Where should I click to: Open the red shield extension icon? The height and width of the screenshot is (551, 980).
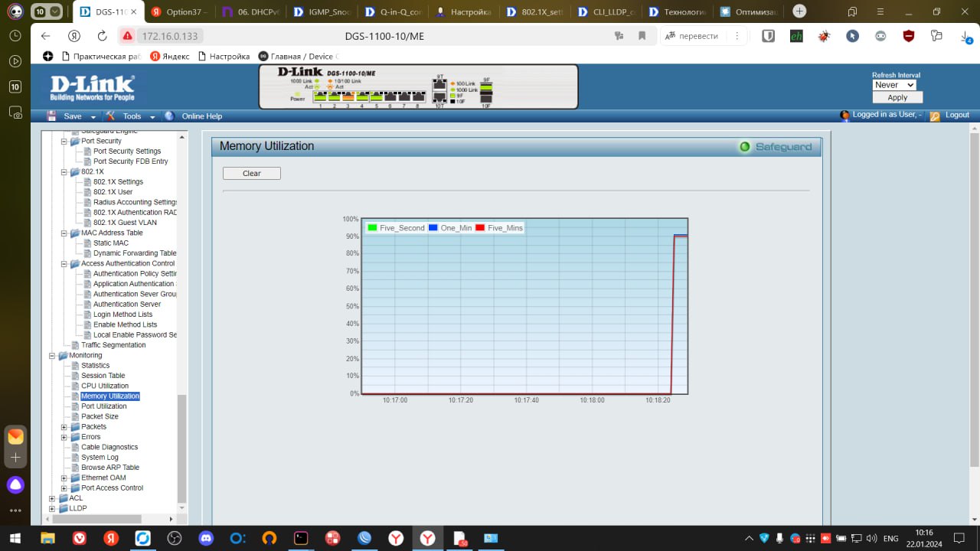click(x=909, y=36)
